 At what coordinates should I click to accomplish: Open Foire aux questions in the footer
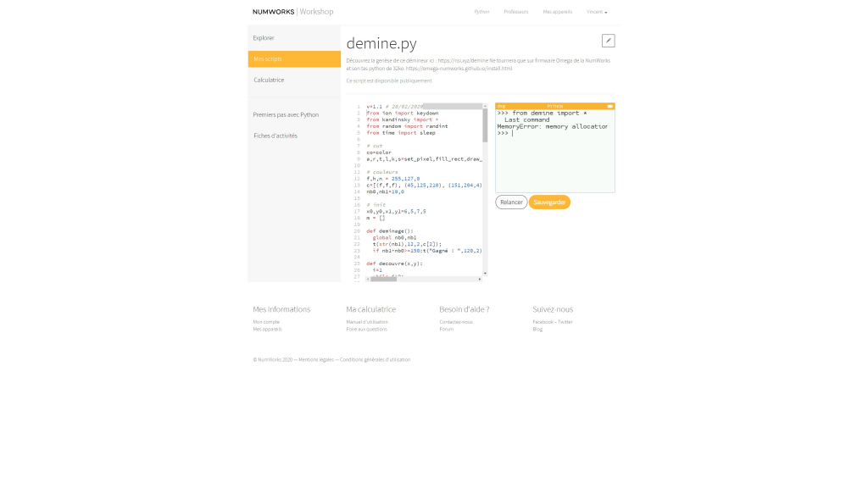pos(366,330)
